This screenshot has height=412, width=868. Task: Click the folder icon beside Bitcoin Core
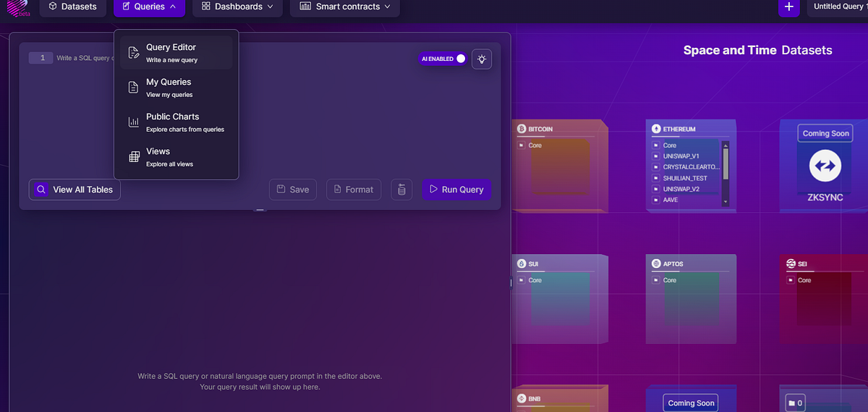tap(522, 146)
